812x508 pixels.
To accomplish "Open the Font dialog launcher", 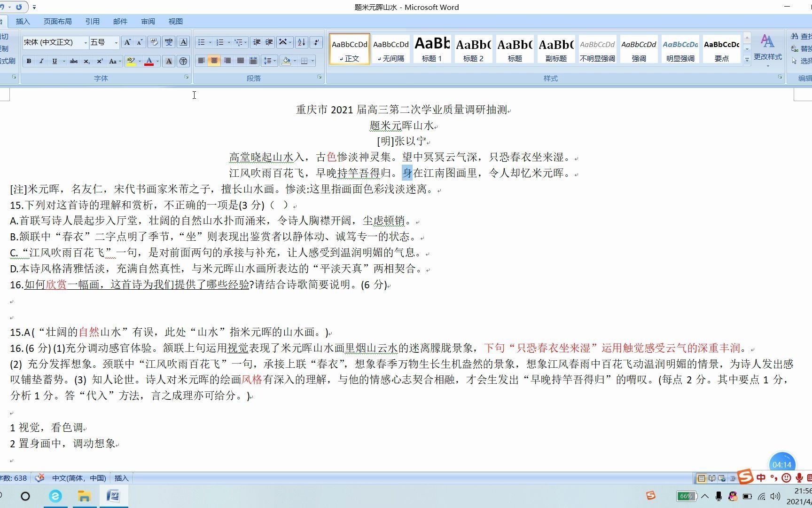I will click(x=187, y=77).
